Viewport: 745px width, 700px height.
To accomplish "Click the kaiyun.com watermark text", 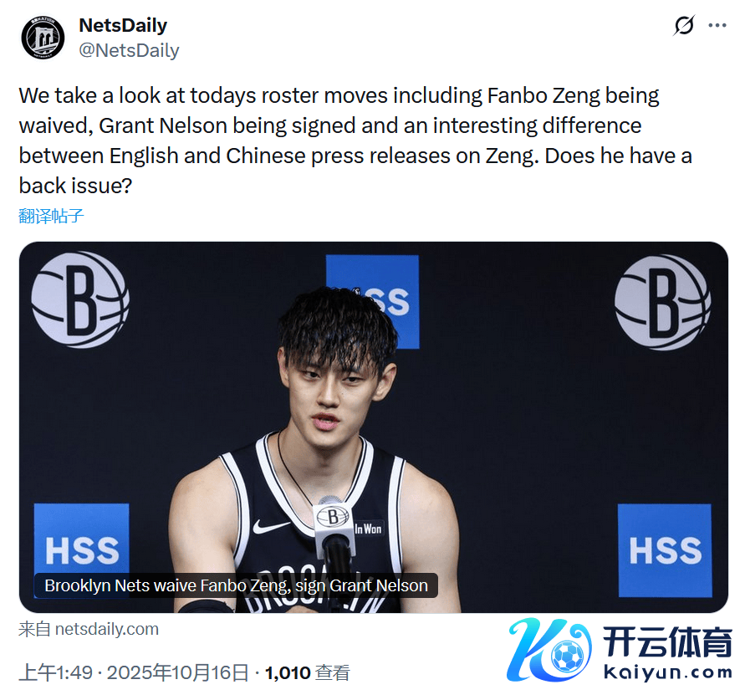I will 667,672.
